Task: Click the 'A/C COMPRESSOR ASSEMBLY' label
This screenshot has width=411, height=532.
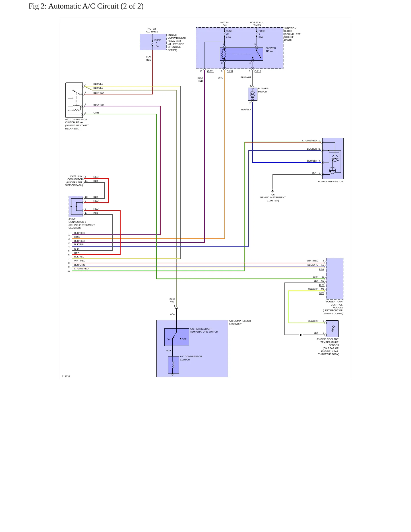Action: click(x=240, y=323)
